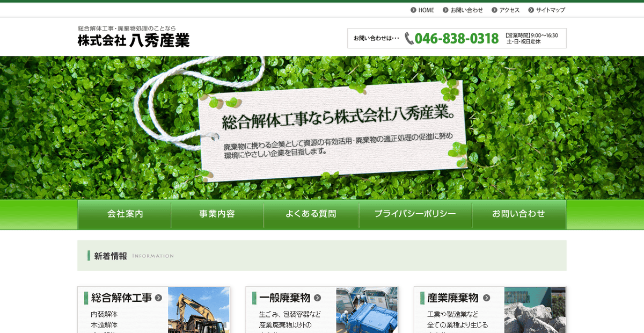Click the circular arrow next to 総合解体工事 heading
This screenshot has width=644, height=333.
pyautogui.click(x=158, y=298)
